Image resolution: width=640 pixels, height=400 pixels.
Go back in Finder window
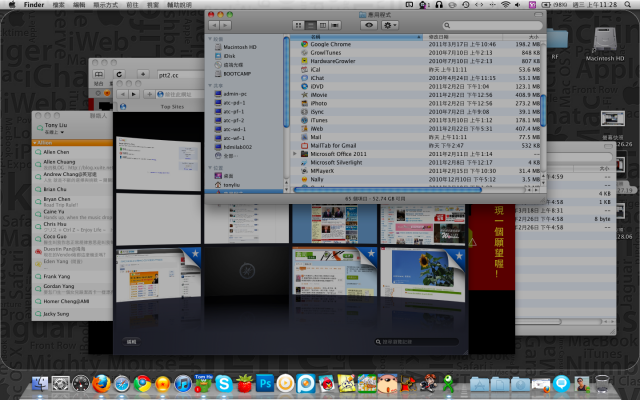pyautogui.click(x=214, y=25)
